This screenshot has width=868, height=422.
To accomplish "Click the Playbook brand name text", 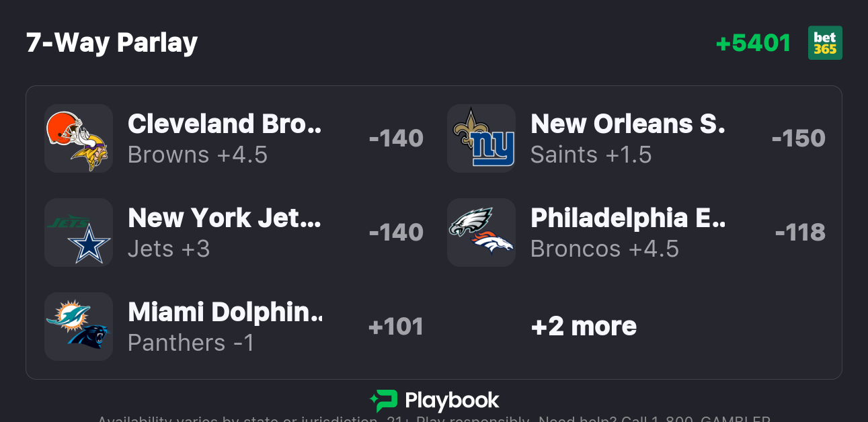I will (452, 401).
